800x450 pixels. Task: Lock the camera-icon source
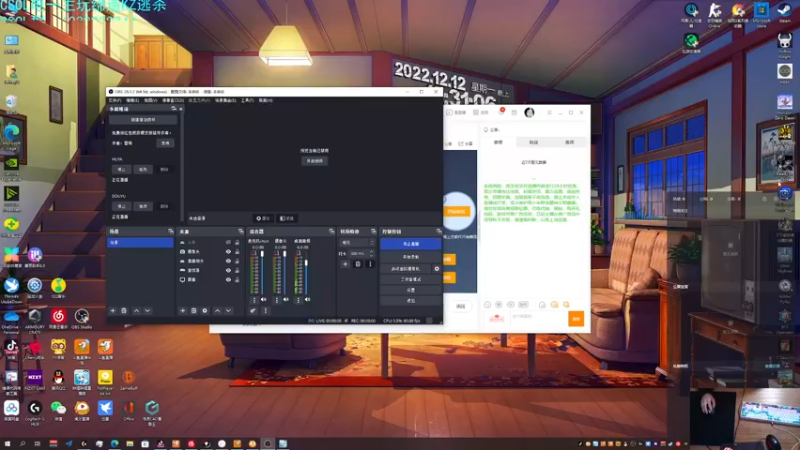coord(237,252)
